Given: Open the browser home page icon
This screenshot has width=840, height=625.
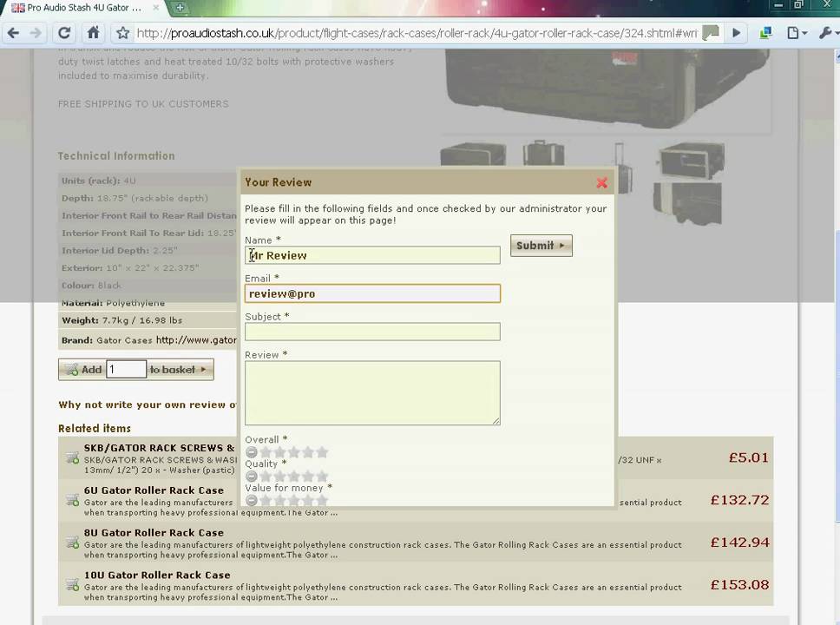Looking at the screenshot, I should click(x=93, y=33).
